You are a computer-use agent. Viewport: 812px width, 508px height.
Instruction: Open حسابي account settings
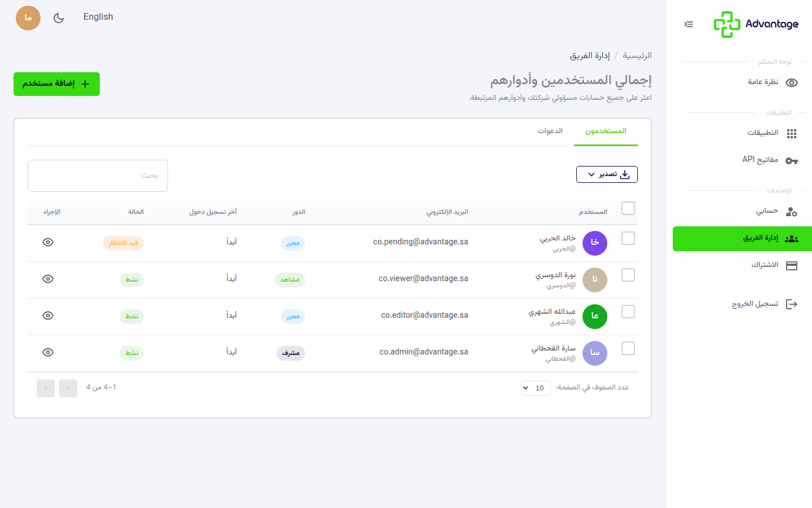[742, 211]
